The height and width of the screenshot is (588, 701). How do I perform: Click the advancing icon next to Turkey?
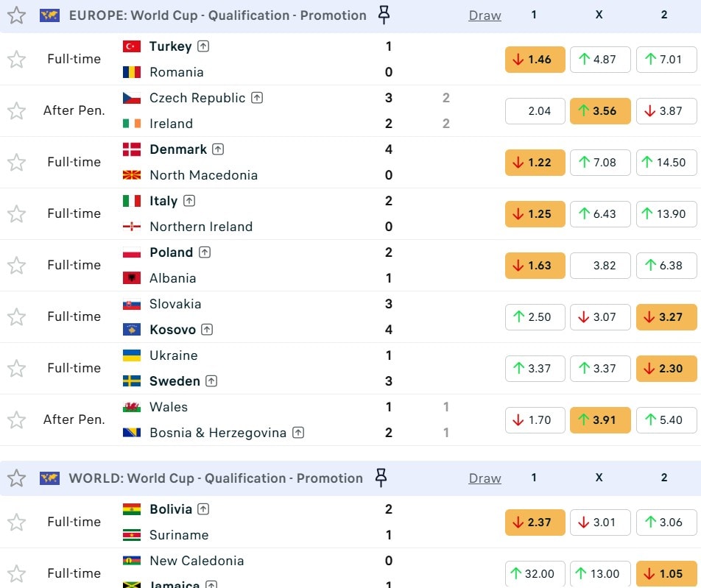[x=203, y=46]
